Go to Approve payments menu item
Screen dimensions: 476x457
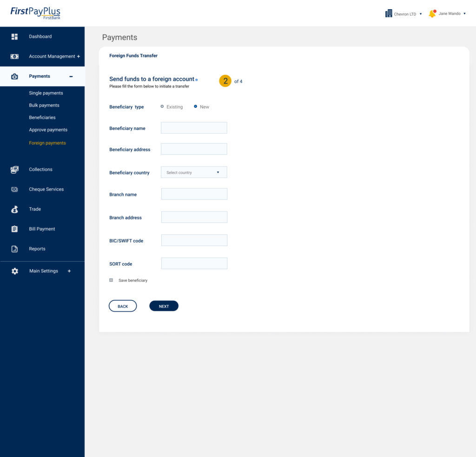click(x=48, y=130)
